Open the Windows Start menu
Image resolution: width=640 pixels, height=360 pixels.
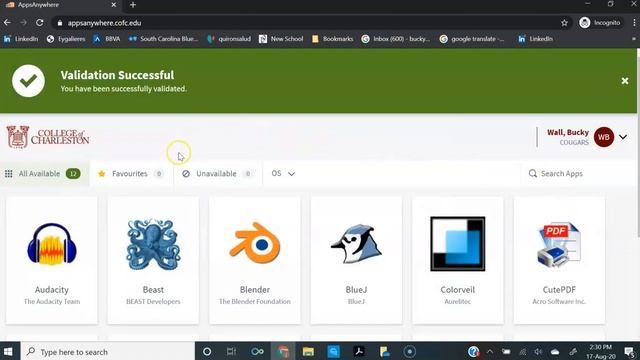(x=8, y=351)
